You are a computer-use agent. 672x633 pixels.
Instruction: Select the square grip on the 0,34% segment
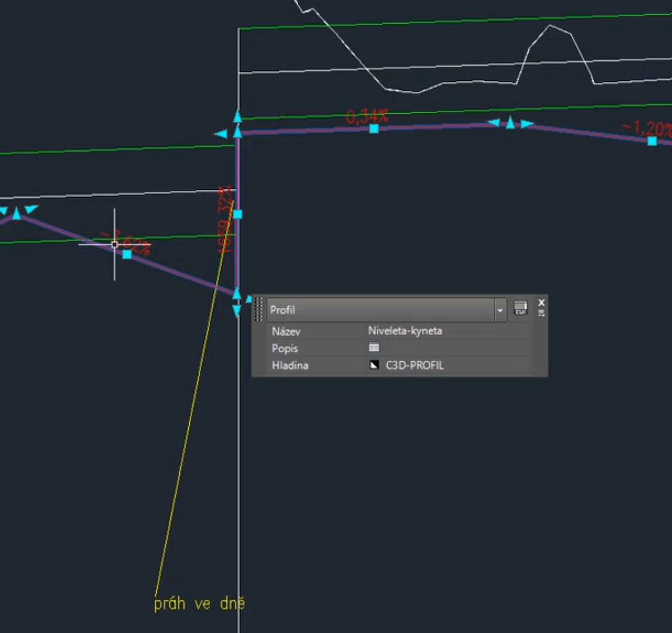(x=374, y=128)
